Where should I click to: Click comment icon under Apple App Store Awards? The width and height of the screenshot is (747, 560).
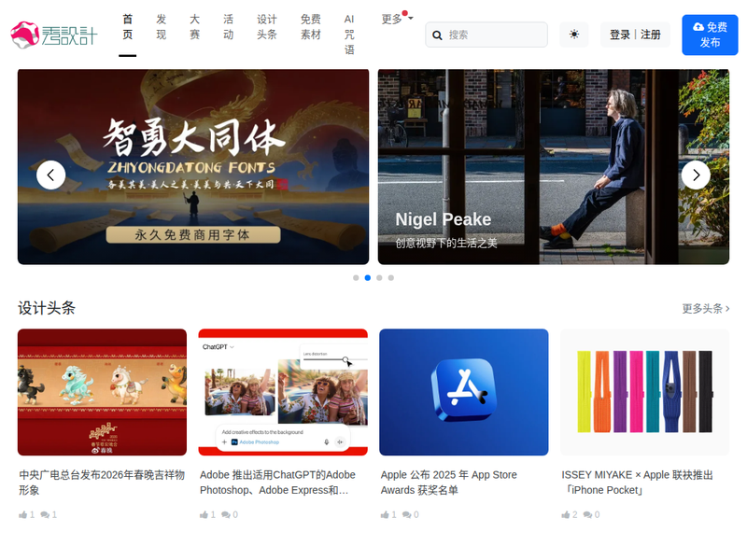click(407, 514)
